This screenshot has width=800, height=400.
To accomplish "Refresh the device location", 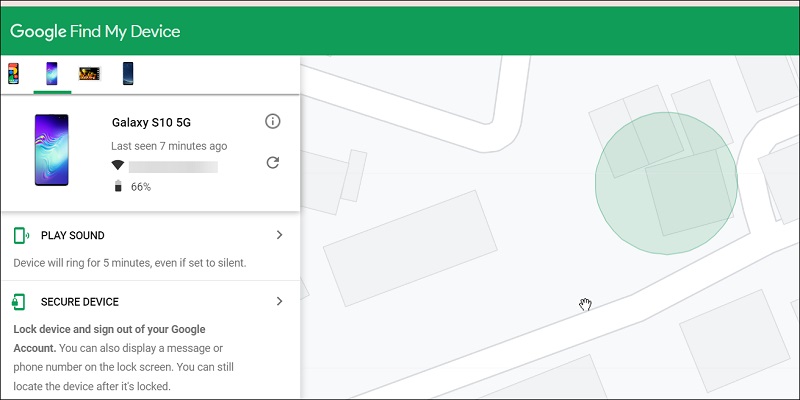I will (273, 163).
